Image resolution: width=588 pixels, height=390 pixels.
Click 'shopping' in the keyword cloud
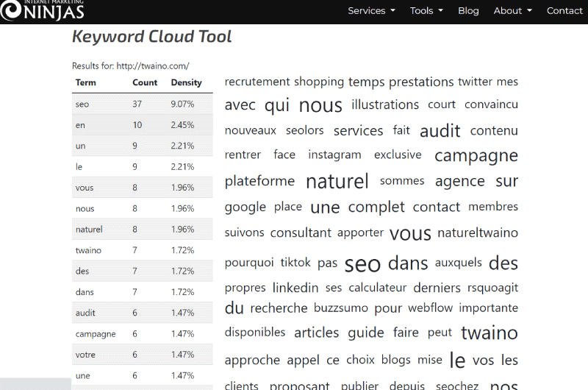[319, 82]
